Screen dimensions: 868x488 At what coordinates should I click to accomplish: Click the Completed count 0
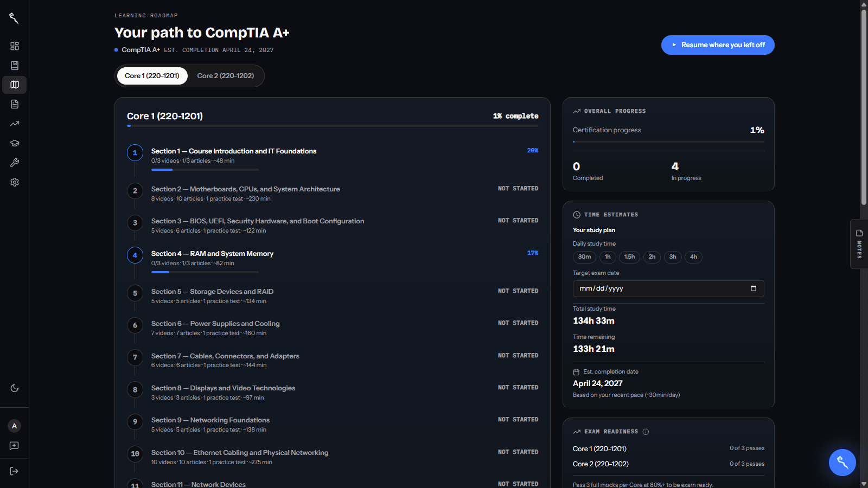pyautogui.click(x=576, y=166)
